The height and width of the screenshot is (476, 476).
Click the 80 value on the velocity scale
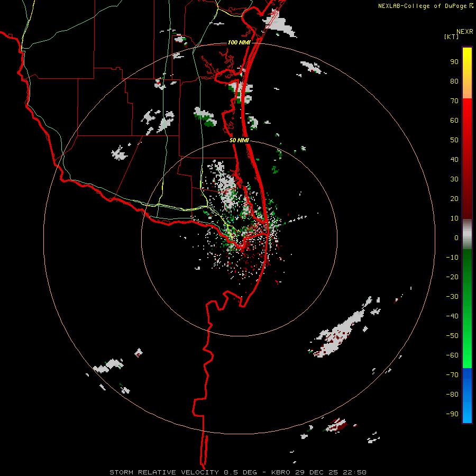click(x=454, y=81)
